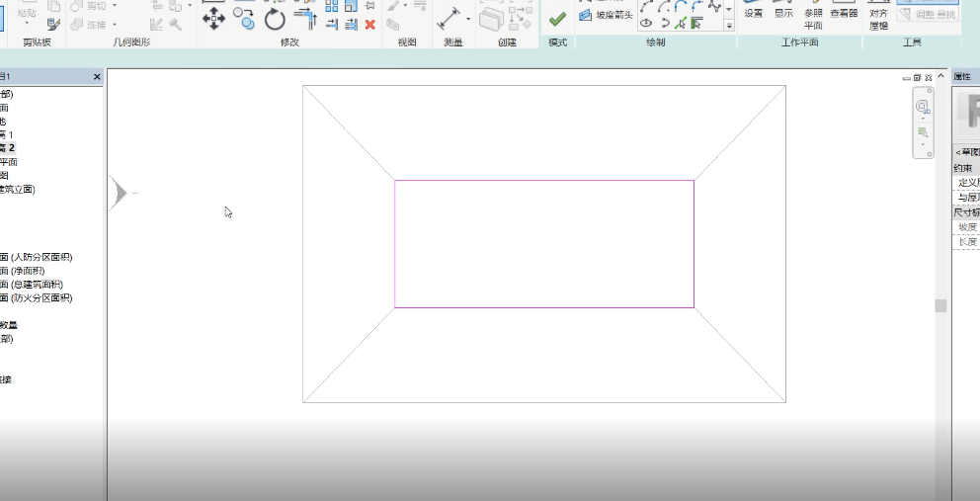Select the Rotate tool in the 修改 panel
Image resolution: width=980 pixels, height=501 pixels.
coord(275,20)
